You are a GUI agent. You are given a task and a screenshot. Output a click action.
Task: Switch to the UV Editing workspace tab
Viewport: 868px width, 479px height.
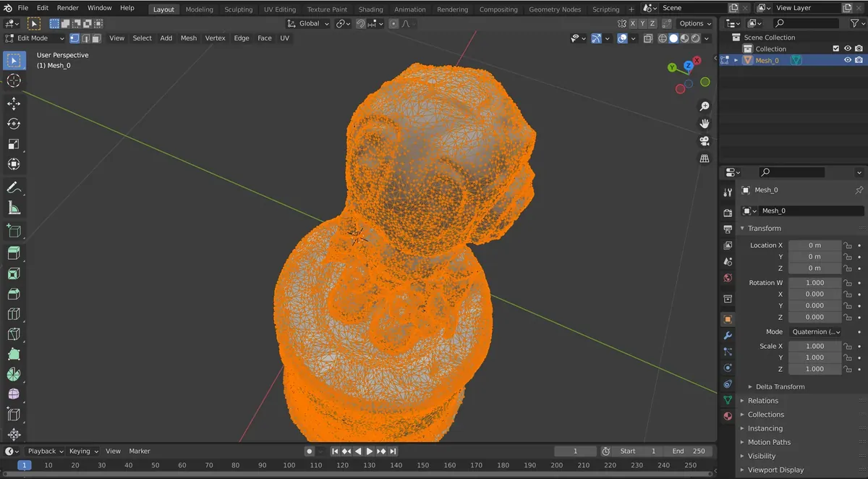coord(280,9)
